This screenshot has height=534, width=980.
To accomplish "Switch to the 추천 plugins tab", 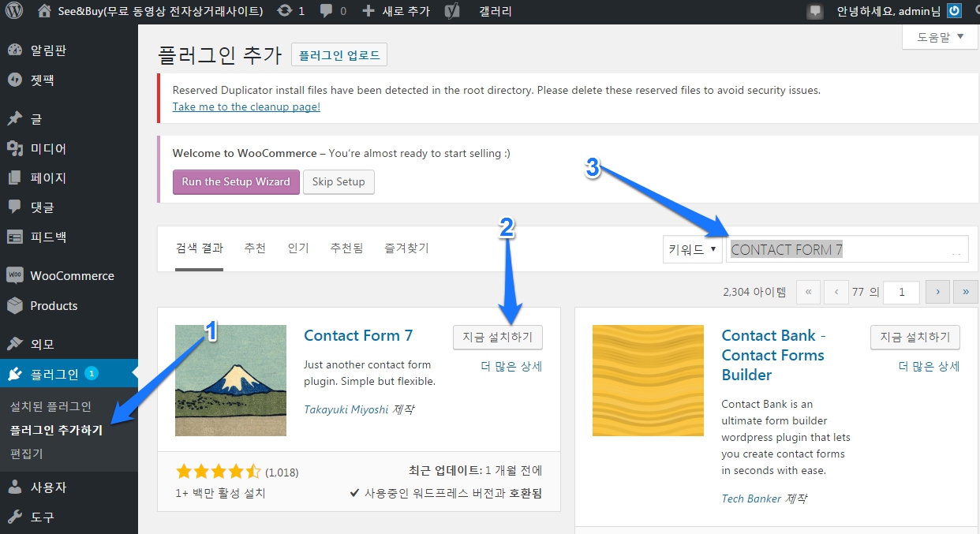I will (255, 247).
